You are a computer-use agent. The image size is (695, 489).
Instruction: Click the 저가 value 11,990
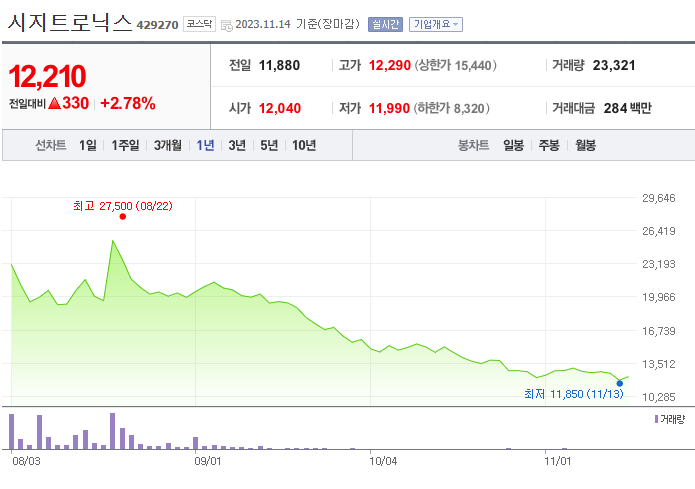coord(389,108)
